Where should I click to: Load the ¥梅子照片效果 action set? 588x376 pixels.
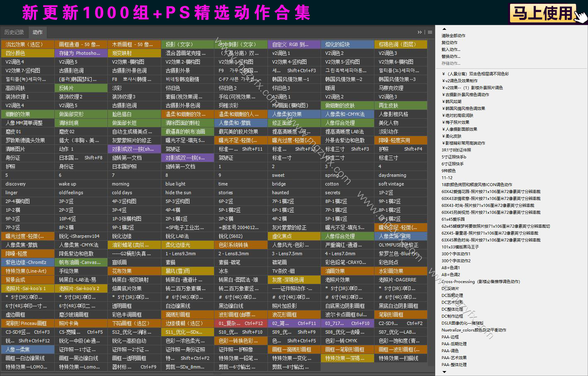coord(455,122)
